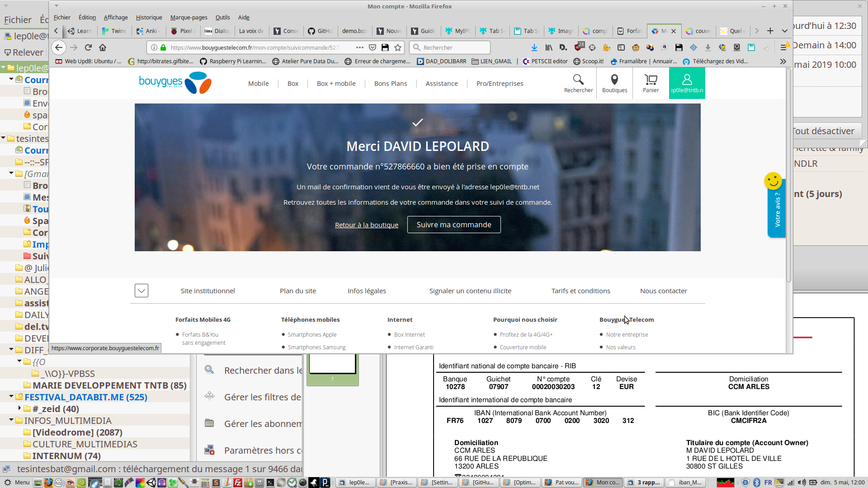Toggle the sidebar view icon

coord(621,47)
